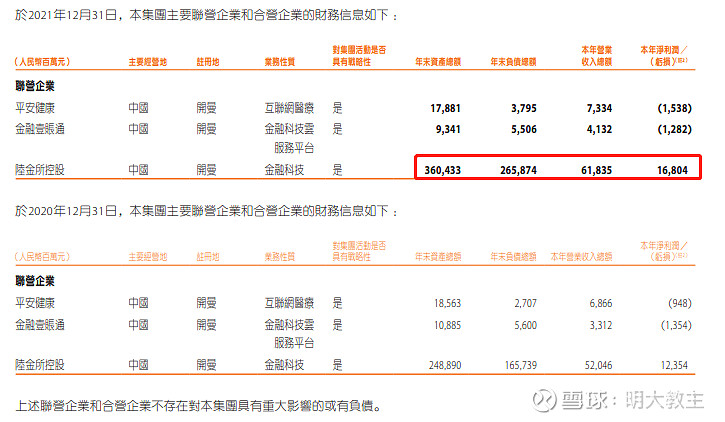Select '互聯網醫療' in 2021 平安健康 row
This screenshot has width=725, height=422.
[x=289, y=108]
